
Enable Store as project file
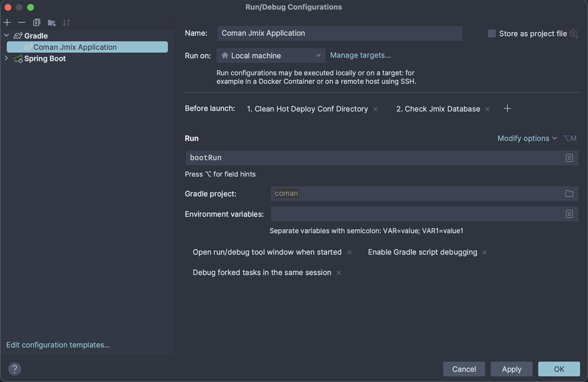[492, 33]
